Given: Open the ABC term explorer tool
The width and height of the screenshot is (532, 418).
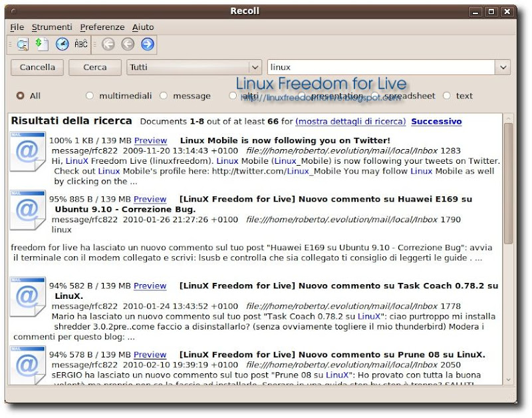Looking at the screenshot, I should tap(81, 44).
